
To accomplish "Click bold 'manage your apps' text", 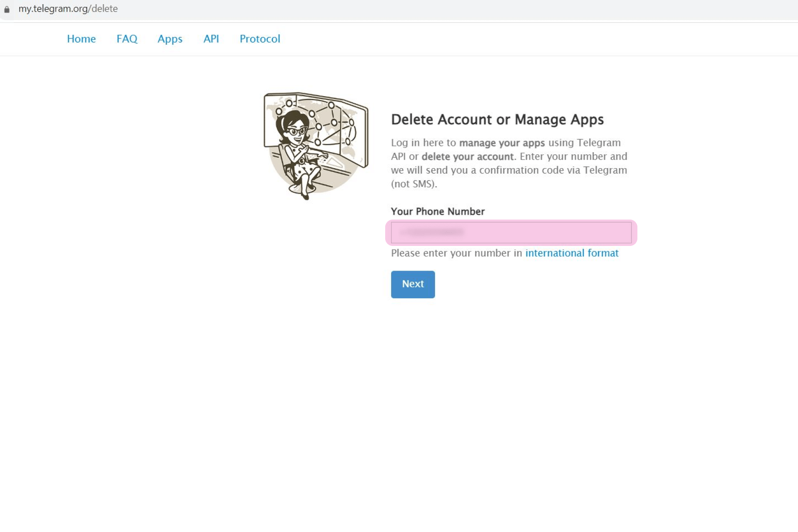I will tap(501, 143).
